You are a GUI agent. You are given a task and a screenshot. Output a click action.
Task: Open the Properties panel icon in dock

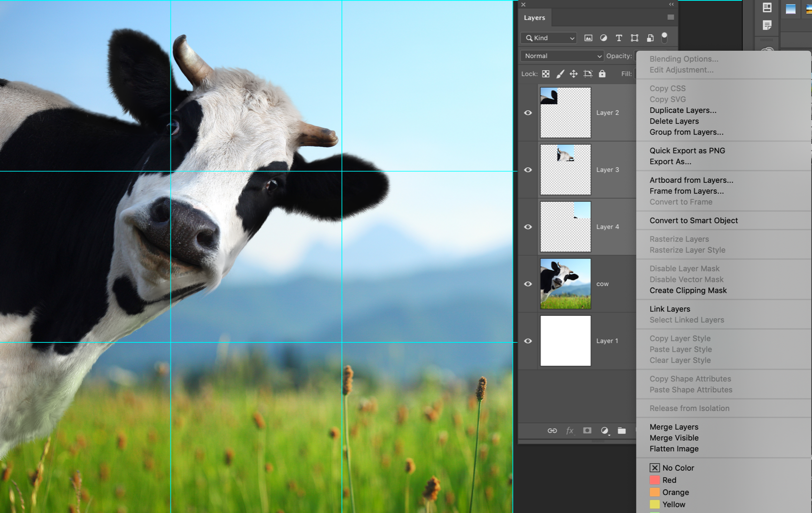pos(767,7)
